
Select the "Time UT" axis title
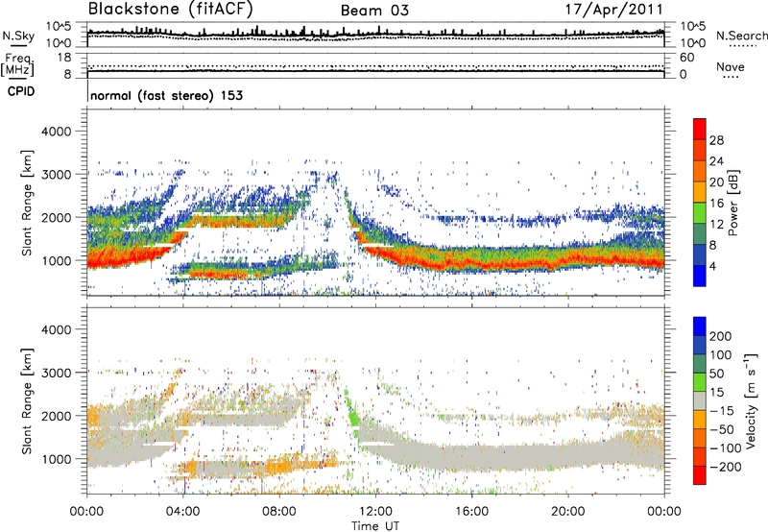375,526
